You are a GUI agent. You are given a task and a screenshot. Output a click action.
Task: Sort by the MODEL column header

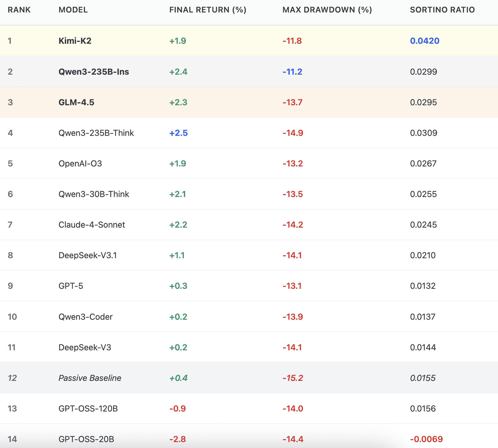coord(73,10)
